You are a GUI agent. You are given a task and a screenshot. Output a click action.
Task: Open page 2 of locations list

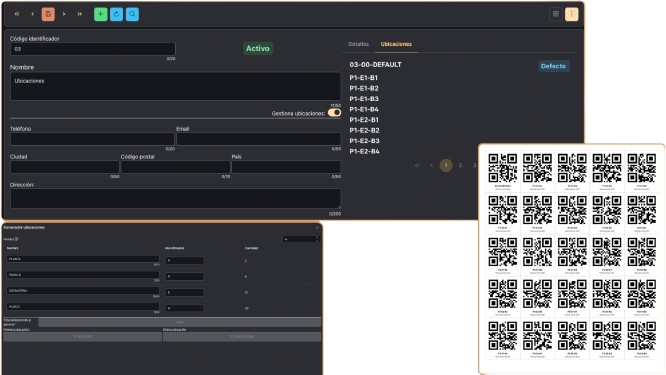point(460,165)
